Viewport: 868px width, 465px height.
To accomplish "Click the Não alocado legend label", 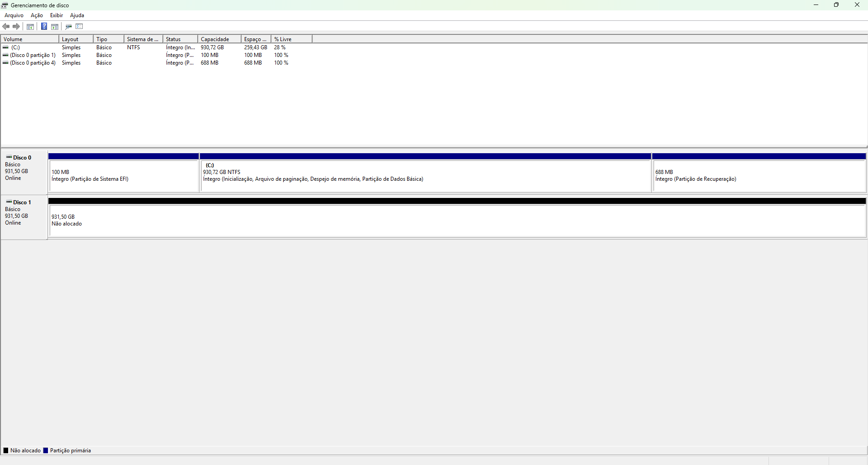I will (x=25, y=451).
